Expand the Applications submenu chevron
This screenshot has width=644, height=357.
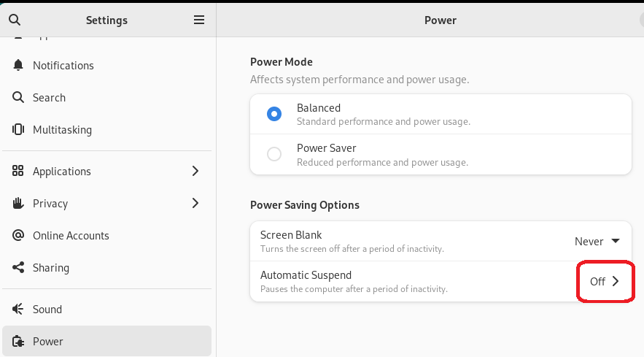195,172
